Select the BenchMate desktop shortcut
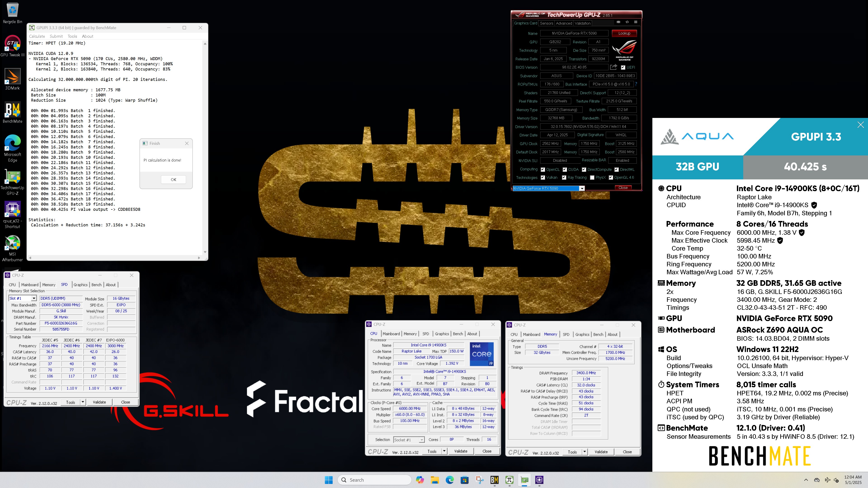868x488 pixels. [x=12, y=113]
